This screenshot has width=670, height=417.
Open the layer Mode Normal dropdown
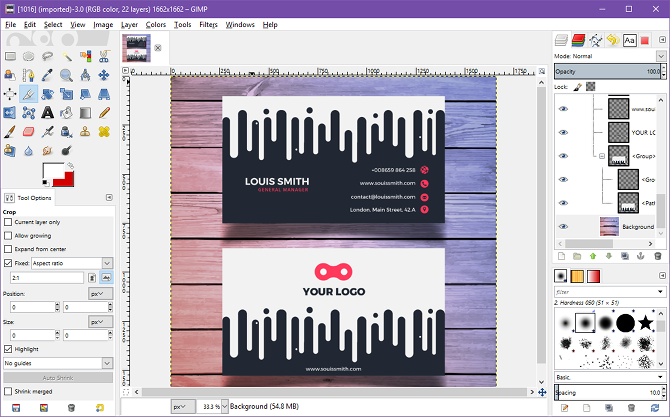(x=661, y=56)
